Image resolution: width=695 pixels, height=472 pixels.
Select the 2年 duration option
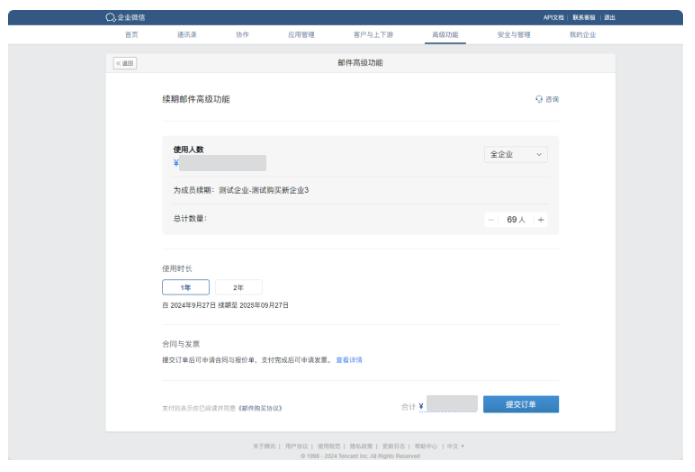pos(238,287)
